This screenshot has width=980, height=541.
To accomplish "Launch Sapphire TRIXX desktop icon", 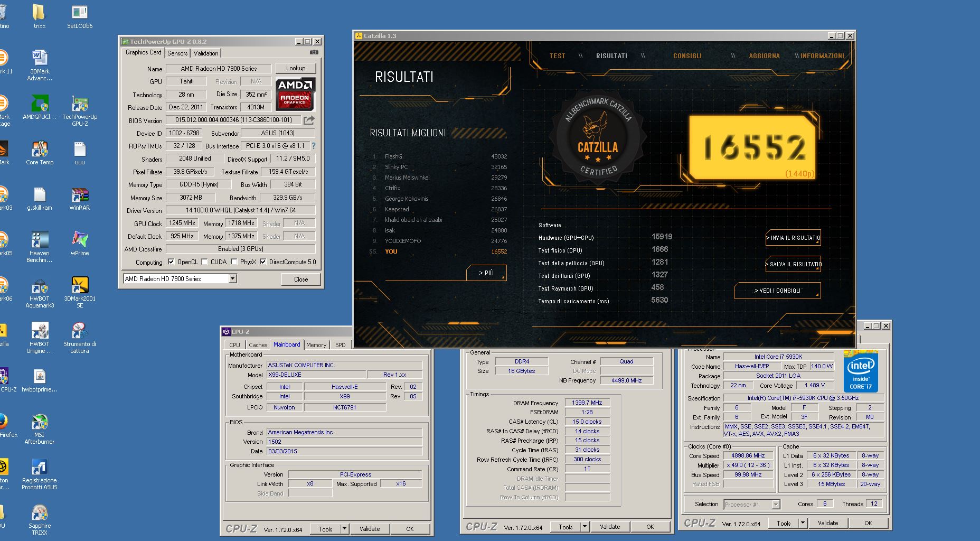I will pos(40,519).
